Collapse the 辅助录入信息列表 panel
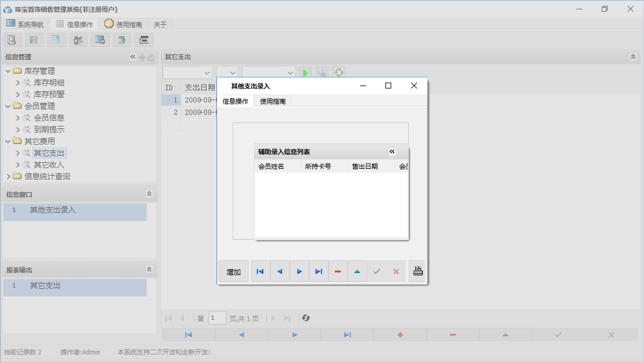The height and width of the screenshot is (362, 644). click(x=392, y=152)
